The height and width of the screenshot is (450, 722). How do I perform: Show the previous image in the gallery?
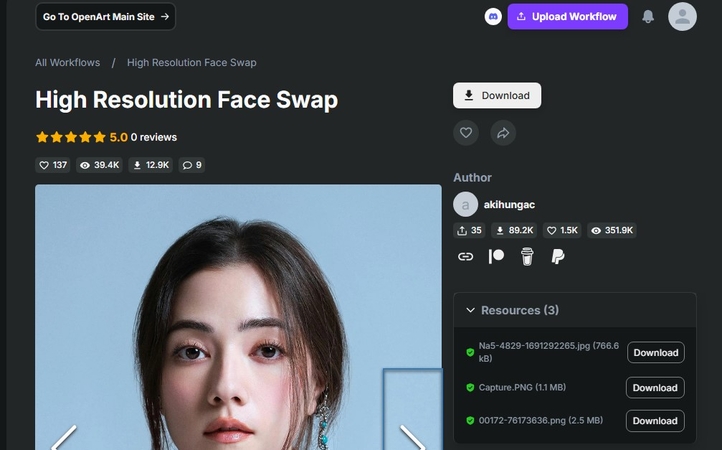[64, 438]
